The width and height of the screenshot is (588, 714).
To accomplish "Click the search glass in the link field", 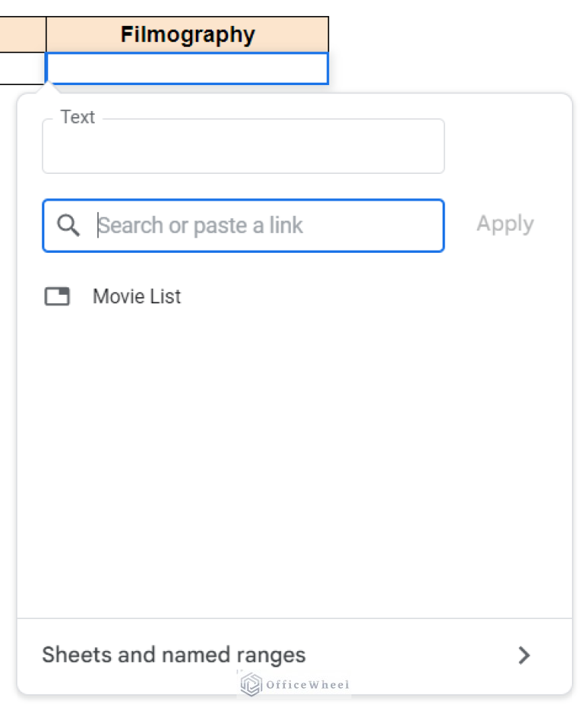I will pos(67,225).
